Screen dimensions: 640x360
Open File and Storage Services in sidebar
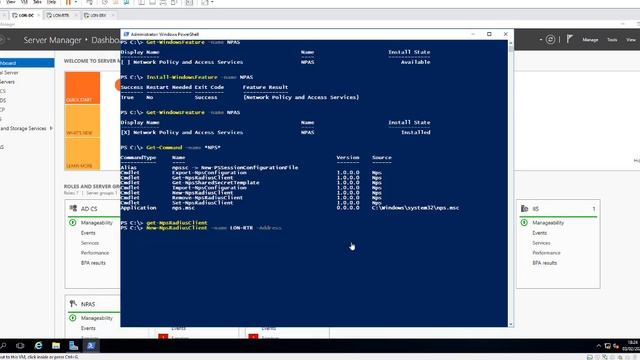click(x=23, y=128)
